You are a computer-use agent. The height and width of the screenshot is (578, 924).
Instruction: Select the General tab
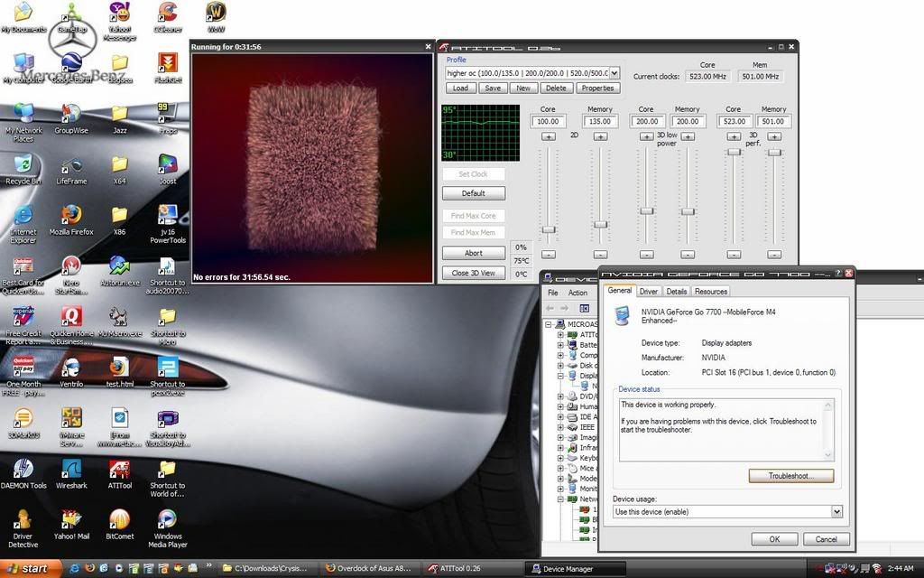[x=619, y=290]
